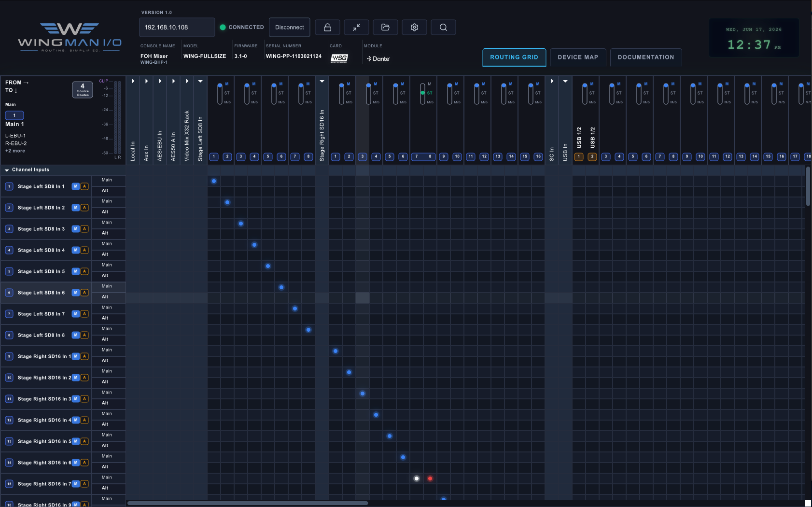Collapse the Stage Right SD16 In group
The image size is (812, 507).
click(x=322, y=81)
